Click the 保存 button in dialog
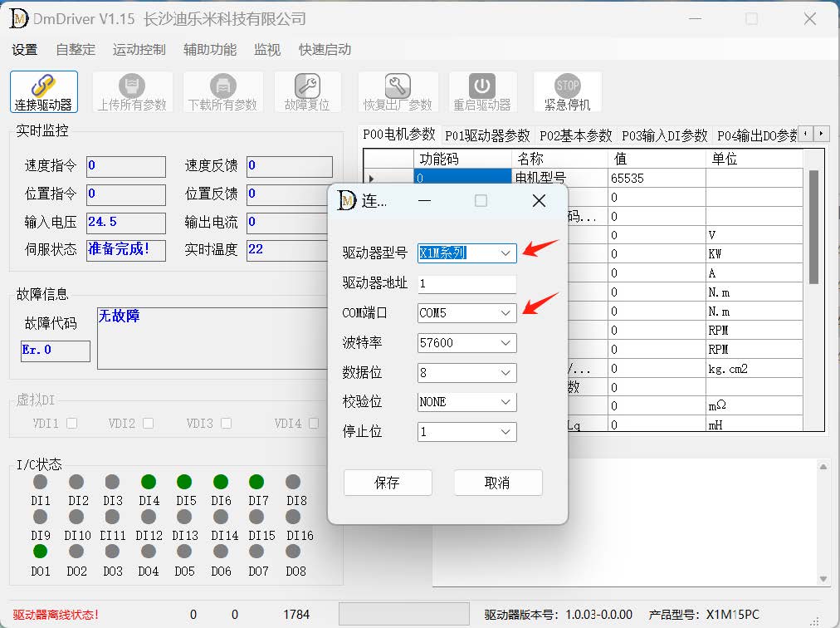The width and height of the screenshot is (840, 628). point(388,483)
